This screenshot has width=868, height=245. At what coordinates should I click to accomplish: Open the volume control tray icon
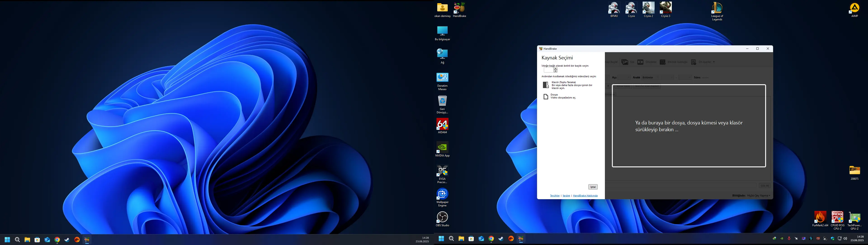(845, 238)
